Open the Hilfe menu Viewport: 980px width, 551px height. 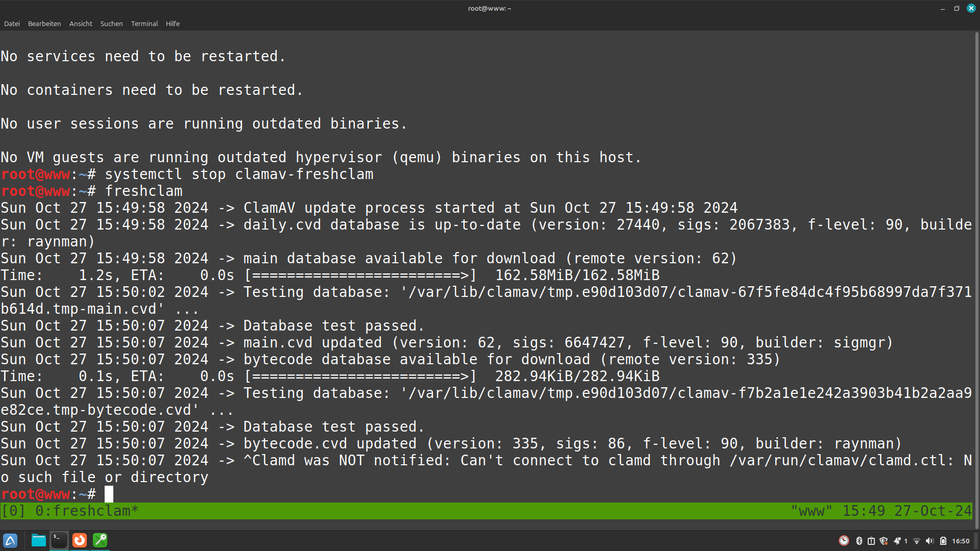(x=173, y=23)
